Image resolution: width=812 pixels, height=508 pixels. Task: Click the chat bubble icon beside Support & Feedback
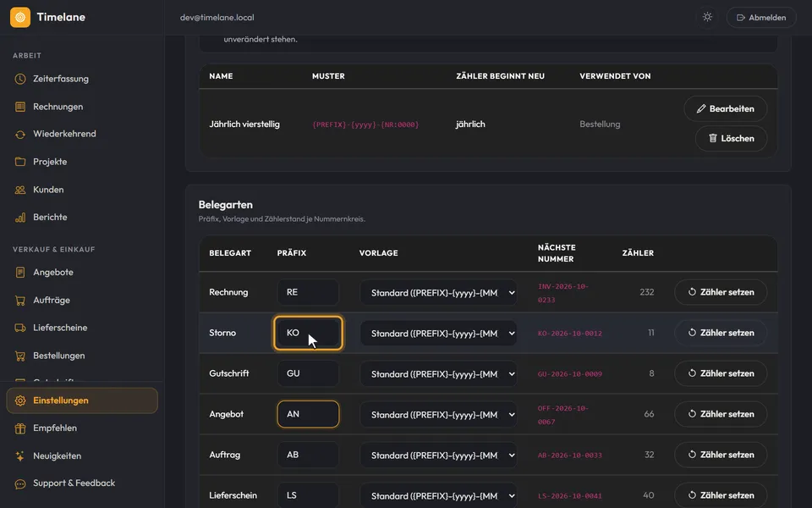(x=20, y=483)
